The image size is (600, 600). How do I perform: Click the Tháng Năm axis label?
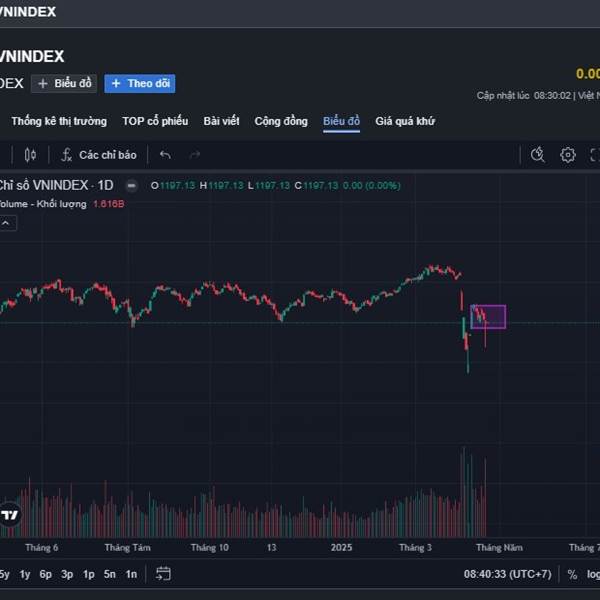499,548
